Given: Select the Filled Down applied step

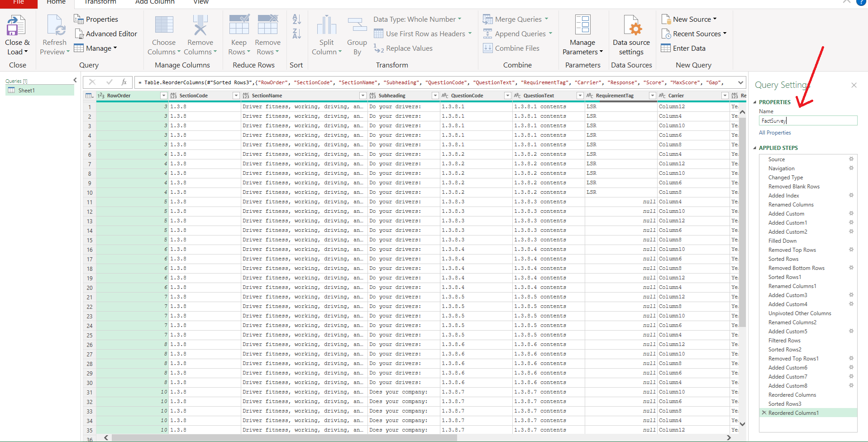Looking at the screenshot, I should (782, 240).
